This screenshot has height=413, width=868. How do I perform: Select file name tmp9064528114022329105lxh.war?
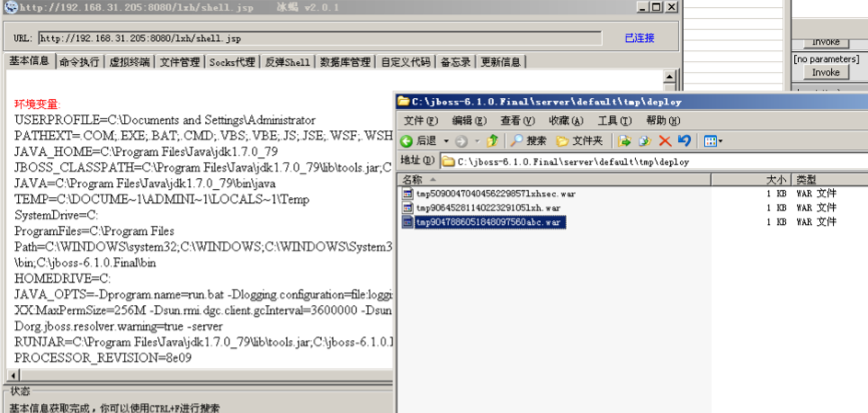click(x=488, y=208)
